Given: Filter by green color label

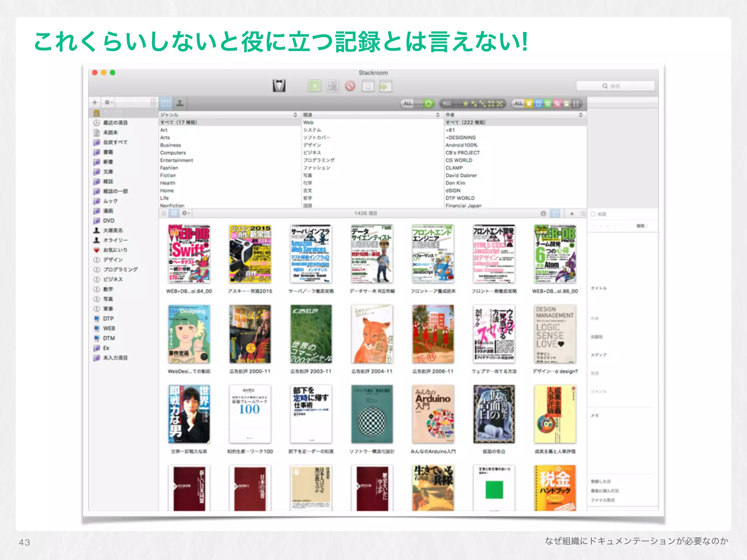Looking at the screenshot, I should point(547,104).
